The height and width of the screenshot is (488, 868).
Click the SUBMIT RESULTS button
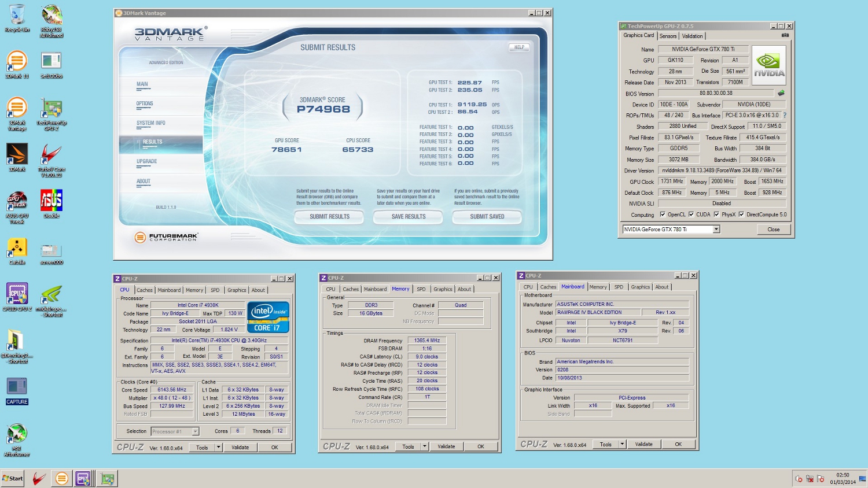click(x=330, y=217)
